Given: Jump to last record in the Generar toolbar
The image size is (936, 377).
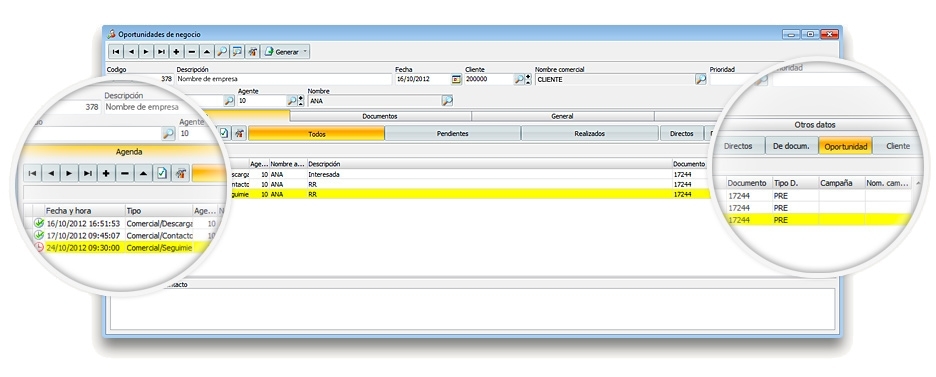Looking at the screenshot, I should tap(161, 52).
